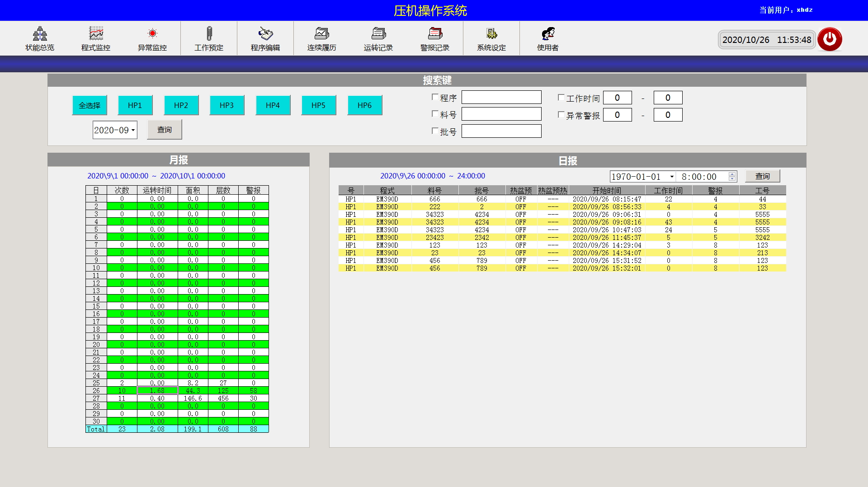
Task: Click the red power button icon
Action: pyautogui.click(x=830, y=39)
